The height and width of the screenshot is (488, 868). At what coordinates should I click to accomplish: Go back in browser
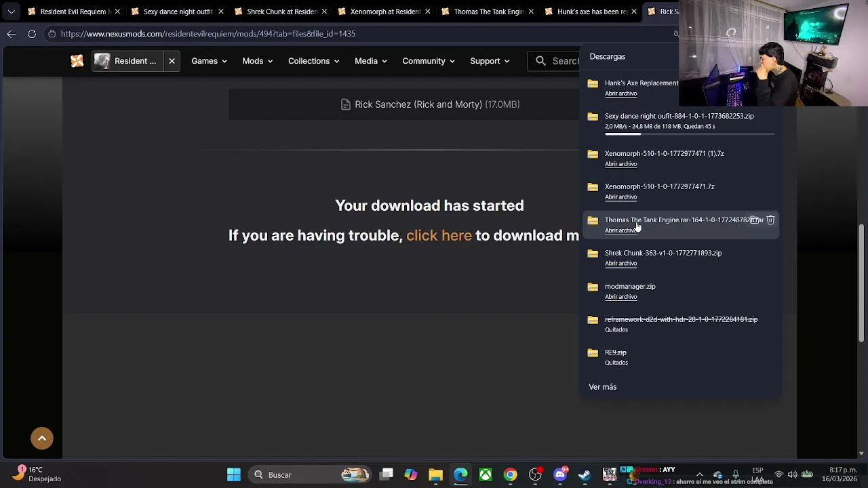(x=12, y=33)
